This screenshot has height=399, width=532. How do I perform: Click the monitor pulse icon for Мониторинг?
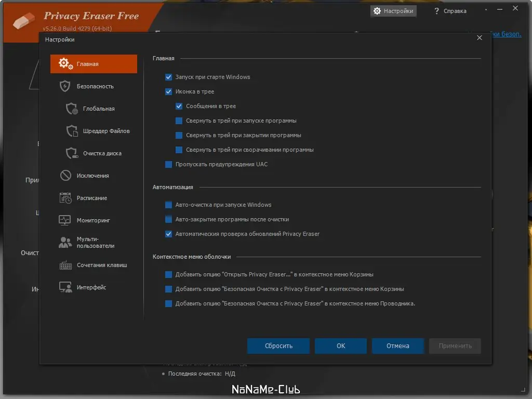[x=65, y=220]
